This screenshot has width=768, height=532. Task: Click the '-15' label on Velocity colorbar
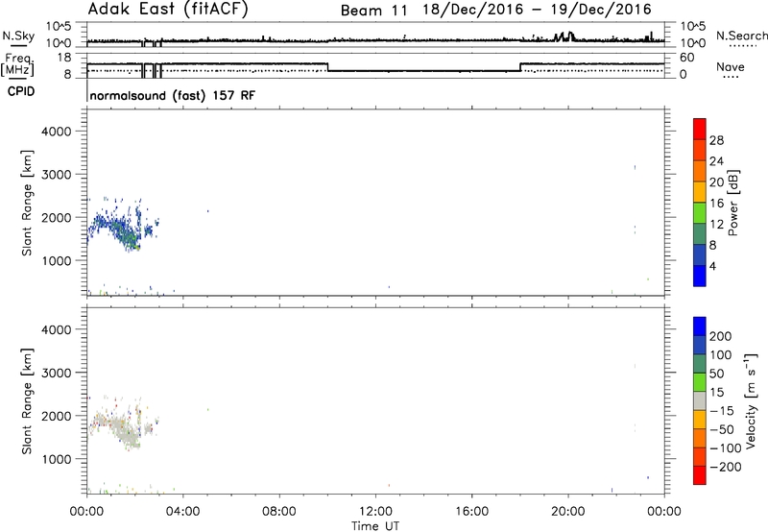[x=722, y=411]
